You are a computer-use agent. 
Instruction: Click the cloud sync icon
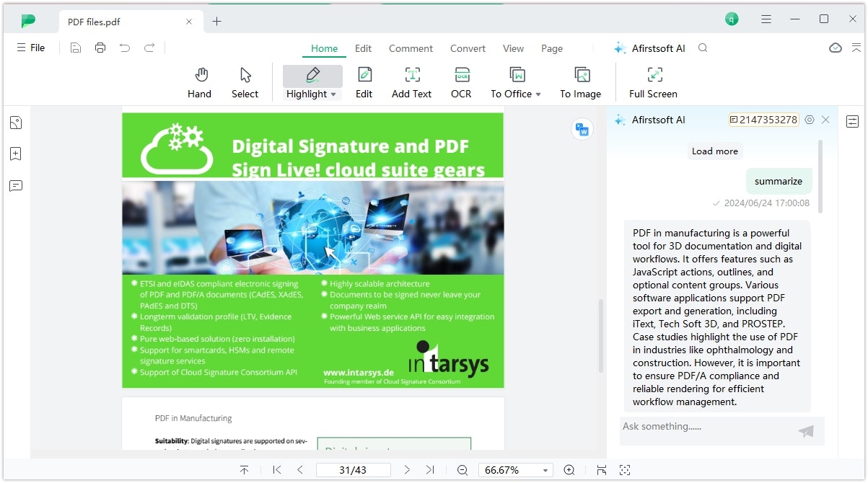pyautogui.click(x=836, y=48)
